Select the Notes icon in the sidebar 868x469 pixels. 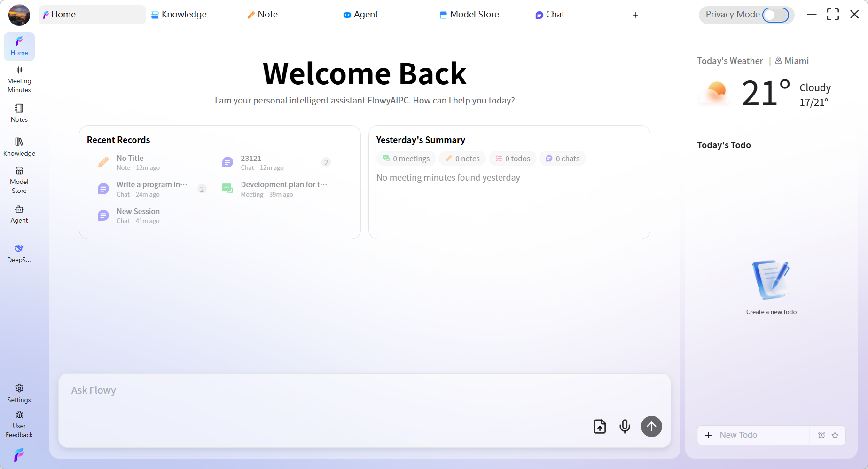click(x=19, y=113)
